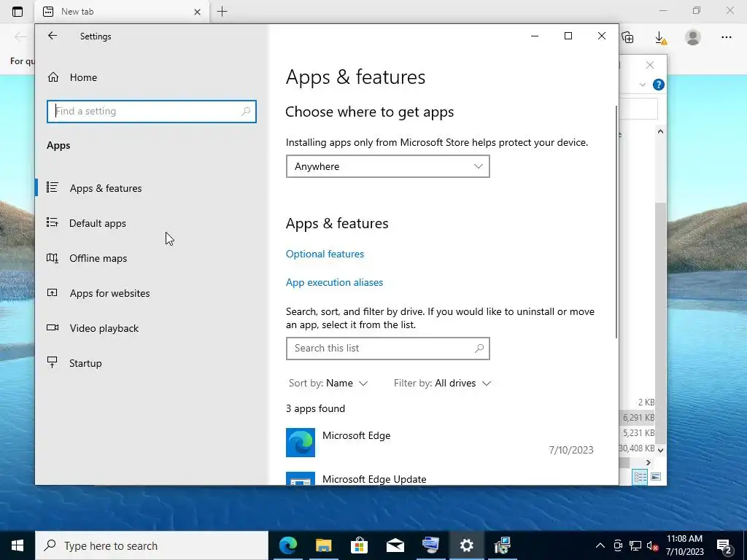Open the Edge profile avatar

coord(693,37)
